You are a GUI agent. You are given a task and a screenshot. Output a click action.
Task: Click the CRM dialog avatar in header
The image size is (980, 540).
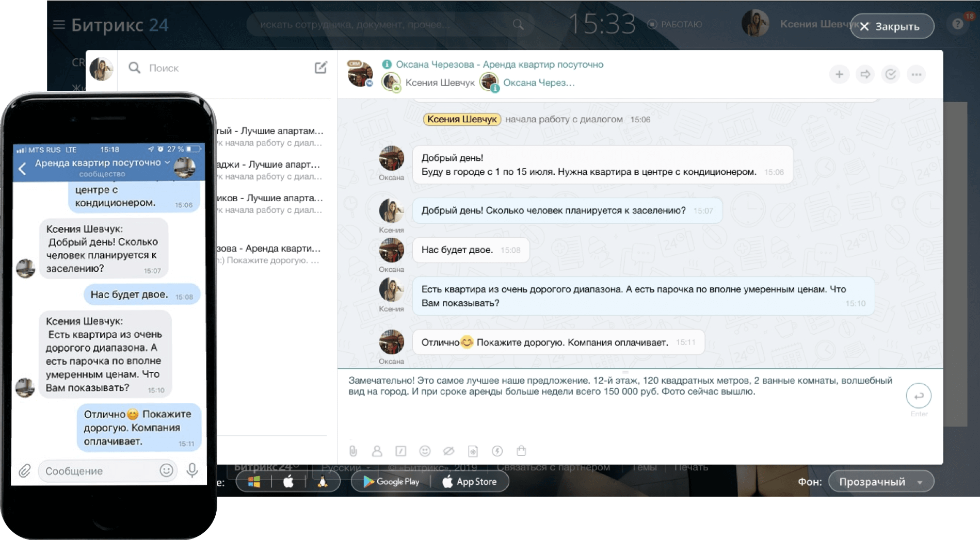[x=360, y=74]
